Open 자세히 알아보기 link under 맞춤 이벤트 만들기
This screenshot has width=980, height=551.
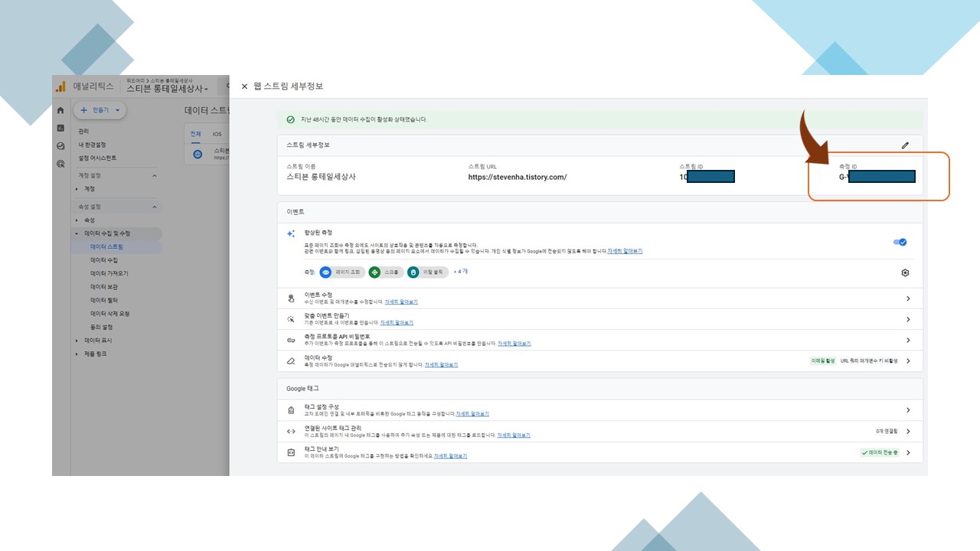[397, 323]
